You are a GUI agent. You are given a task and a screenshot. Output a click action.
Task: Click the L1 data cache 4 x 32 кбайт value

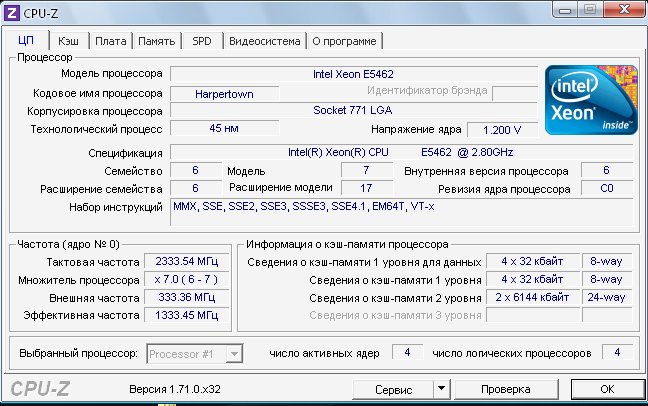(x=533, y=261)
